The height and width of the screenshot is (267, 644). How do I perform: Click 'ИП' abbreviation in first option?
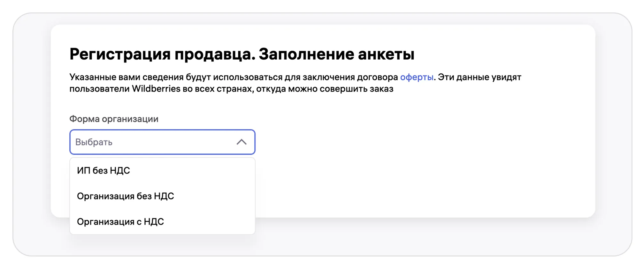(83, 171)
